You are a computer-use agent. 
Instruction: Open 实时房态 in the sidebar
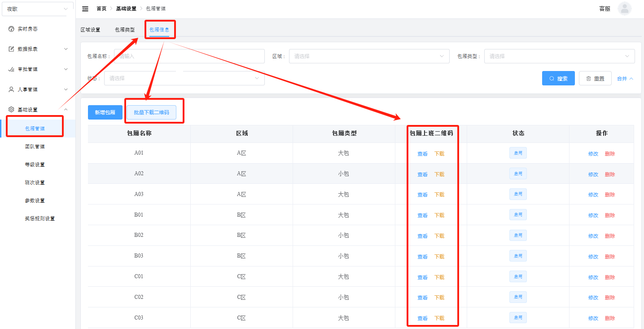tap(38, 29)
